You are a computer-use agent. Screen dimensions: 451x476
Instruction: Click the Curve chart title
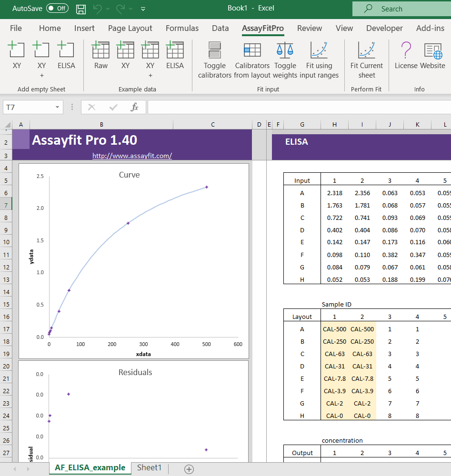click(130, 175)
